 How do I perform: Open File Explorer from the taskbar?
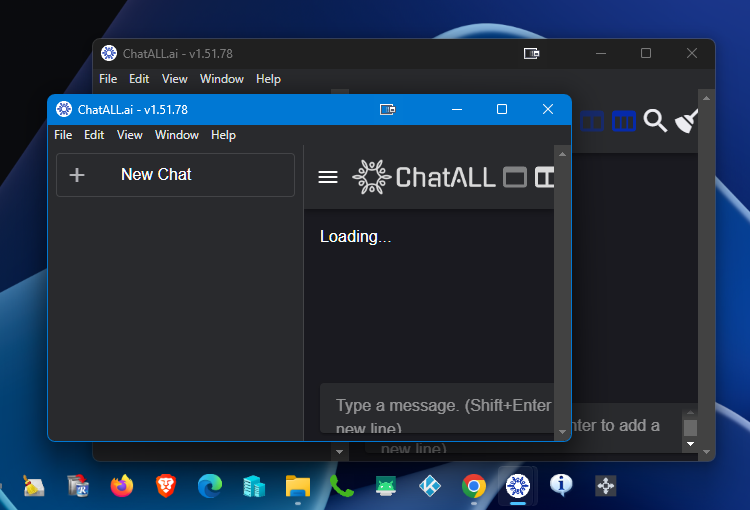coord(298,486)
